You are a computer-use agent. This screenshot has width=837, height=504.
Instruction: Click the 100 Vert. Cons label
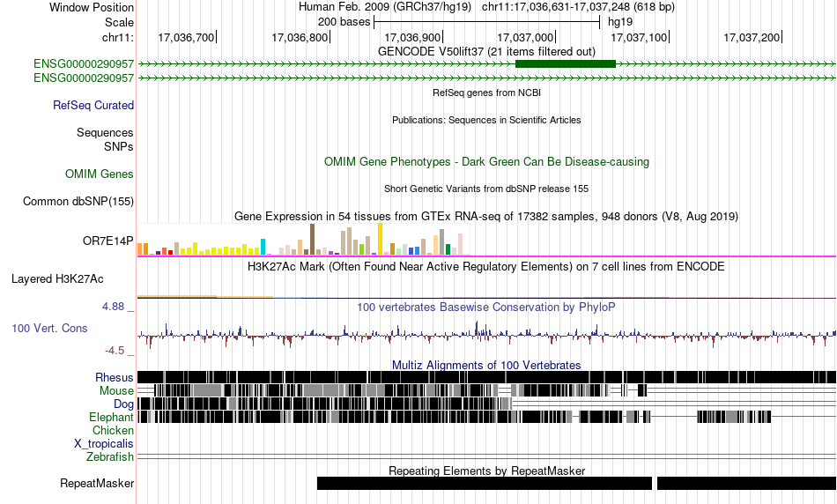49,329
